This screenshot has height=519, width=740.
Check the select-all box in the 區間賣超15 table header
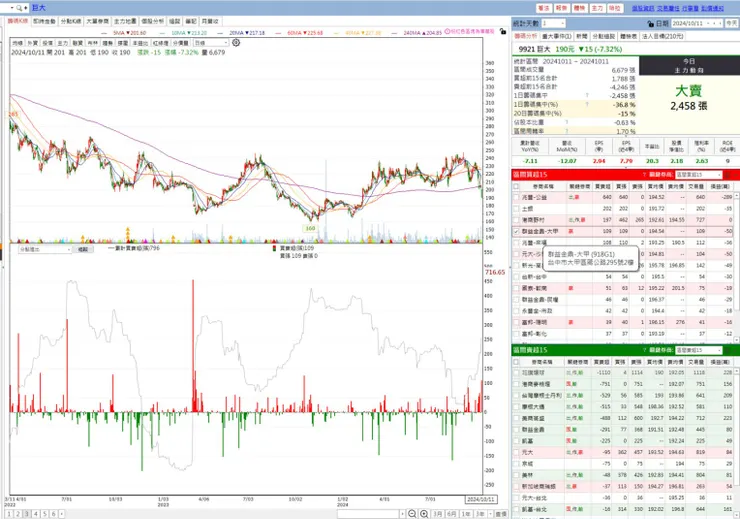pyautogui.click(x=516, y=362)
